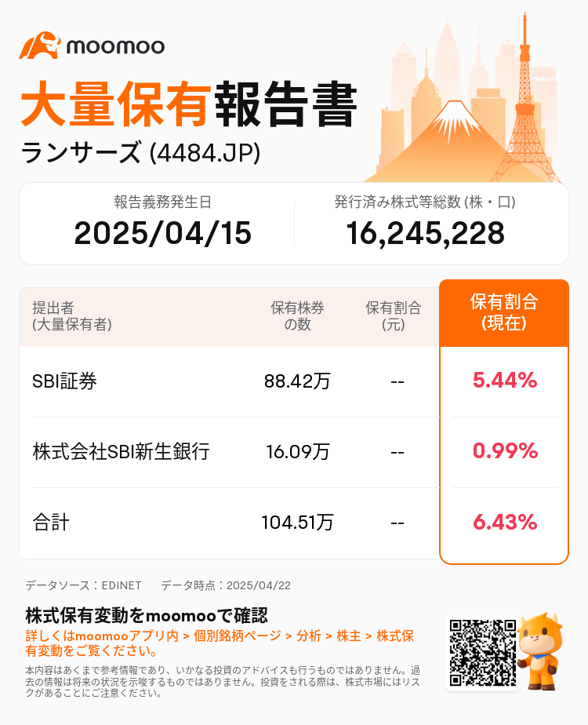
Task: Select the 大量保有報告書 title
Action: 189,104
